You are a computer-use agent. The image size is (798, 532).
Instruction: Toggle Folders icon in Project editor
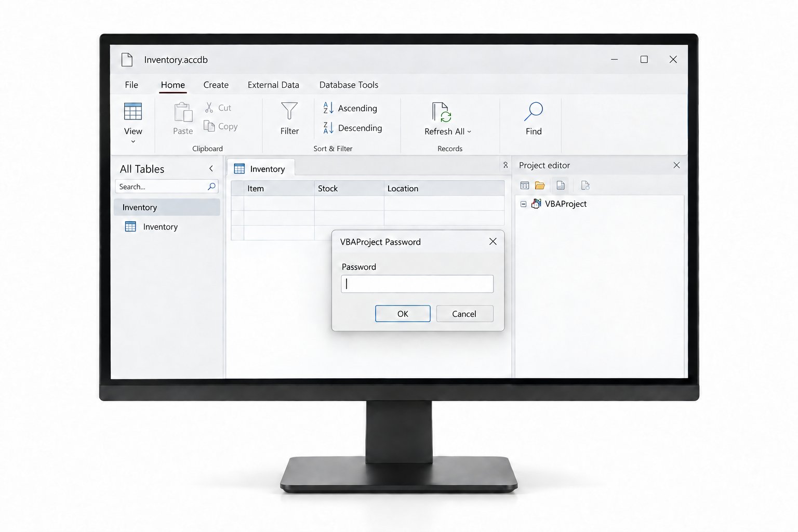540,185
